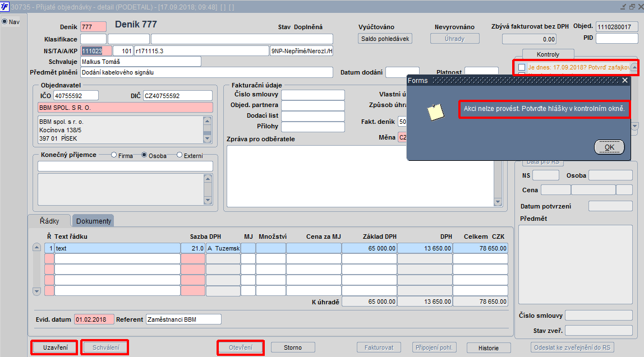Click the Schválení button
The image size is (644, 357).
click(105, 347)
